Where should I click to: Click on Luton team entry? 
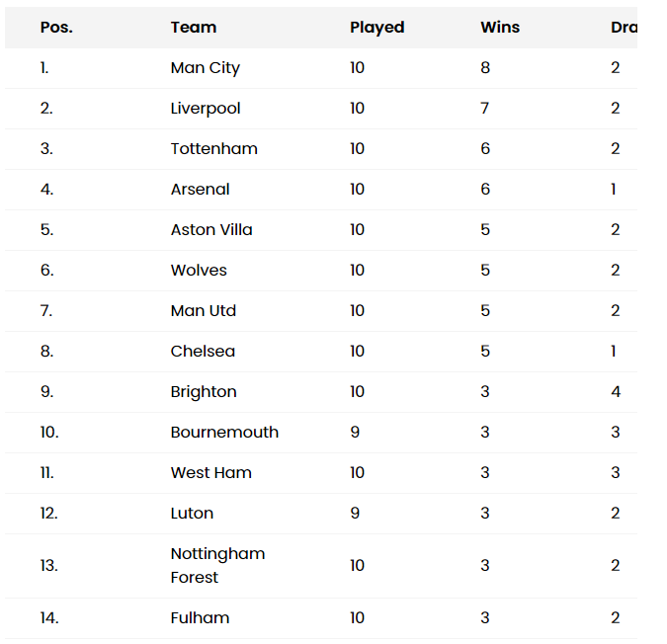point(192,514)
